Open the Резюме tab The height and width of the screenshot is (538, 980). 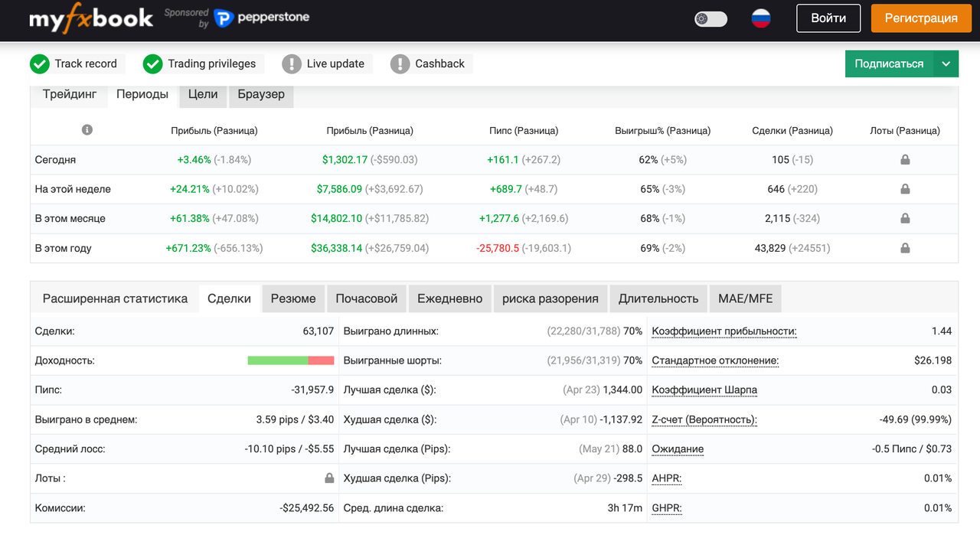[293, 298]
